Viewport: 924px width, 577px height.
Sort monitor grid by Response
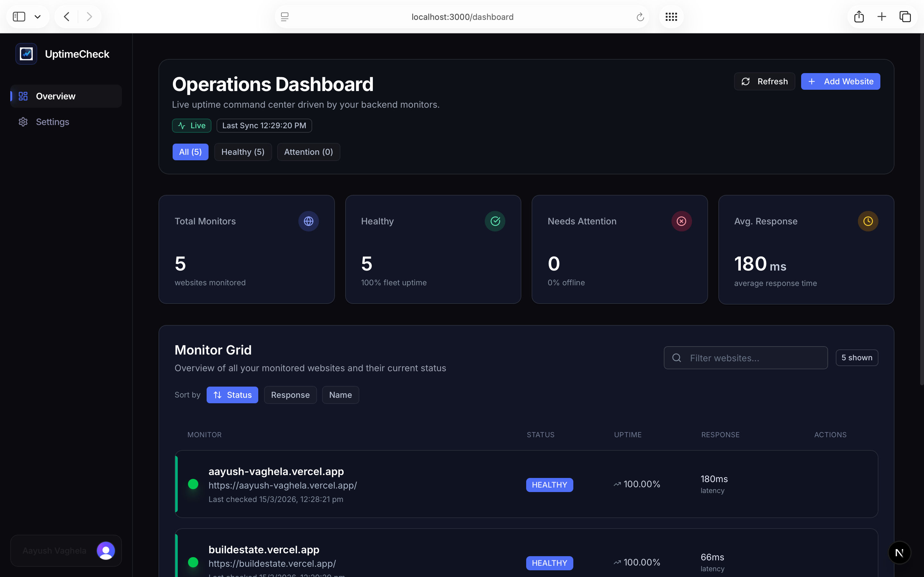[x=290, y=395]
